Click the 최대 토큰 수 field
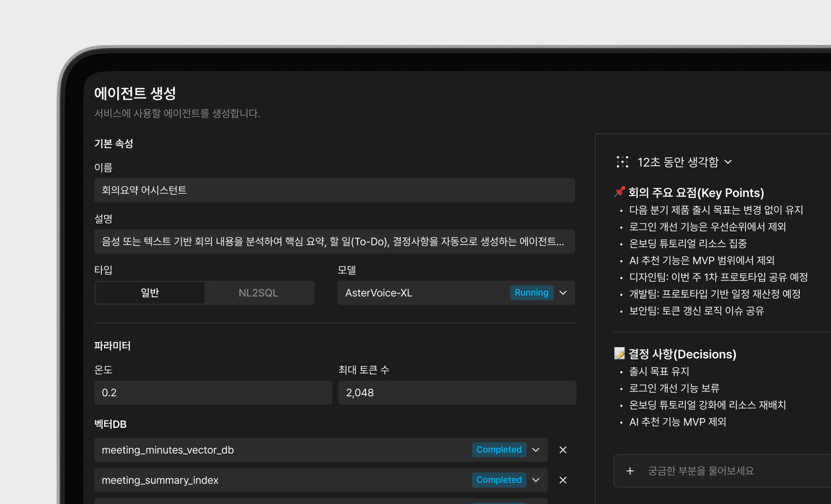This screenshot has height=504, width=831. (457, 393)
